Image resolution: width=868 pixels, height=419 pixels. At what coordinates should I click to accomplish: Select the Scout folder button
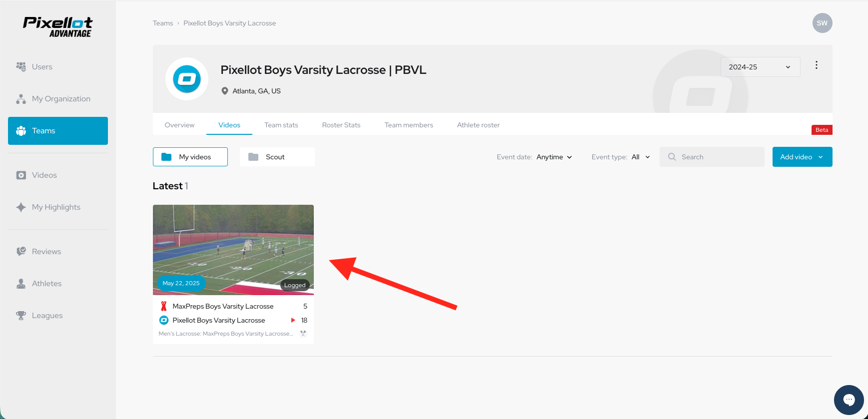(277, 157)
